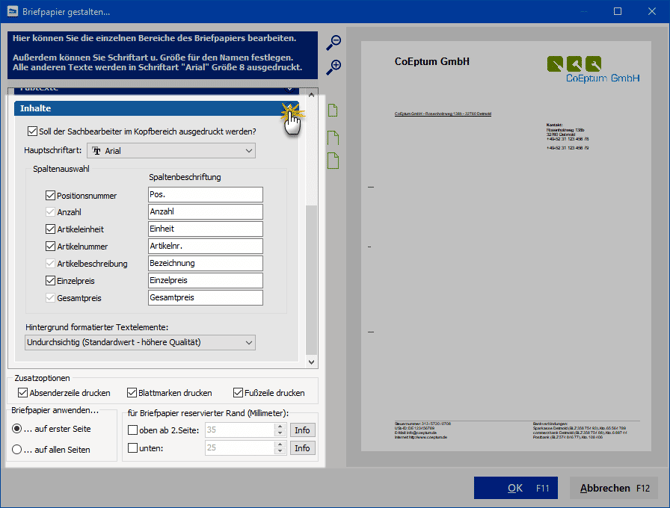Uncheck the Positionsnummer column checkbox

tap(51, 196)
